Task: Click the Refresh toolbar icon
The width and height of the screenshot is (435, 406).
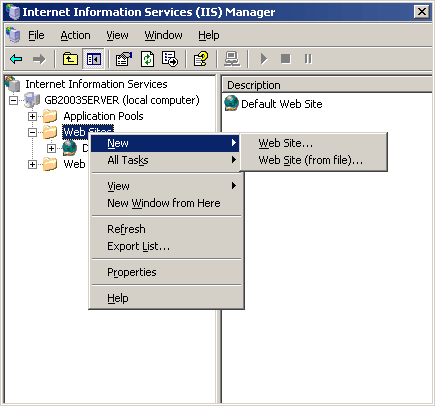Action: (x=147, y=59)
